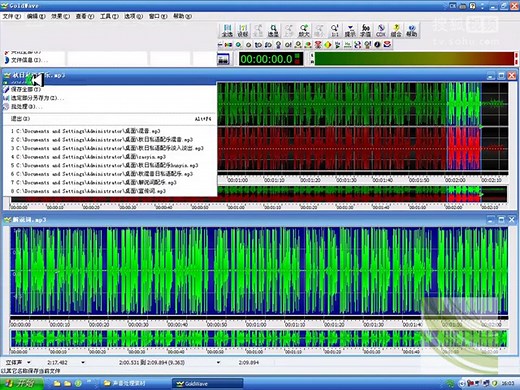This screenshot has width=520, height=390.
Task: Click the Set Markers (设标) toolbar icon
Action: 243,31
